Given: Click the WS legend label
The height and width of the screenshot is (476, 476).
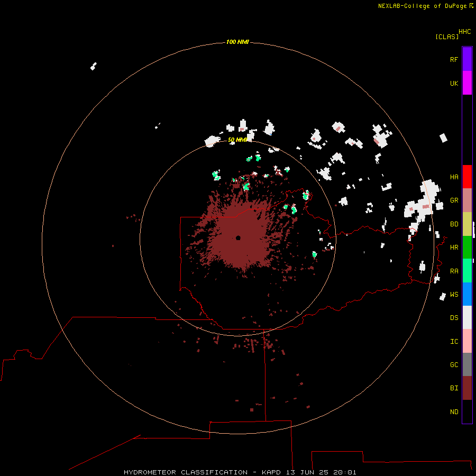Looking at the screenshot, I should click(x=454, y=294).
